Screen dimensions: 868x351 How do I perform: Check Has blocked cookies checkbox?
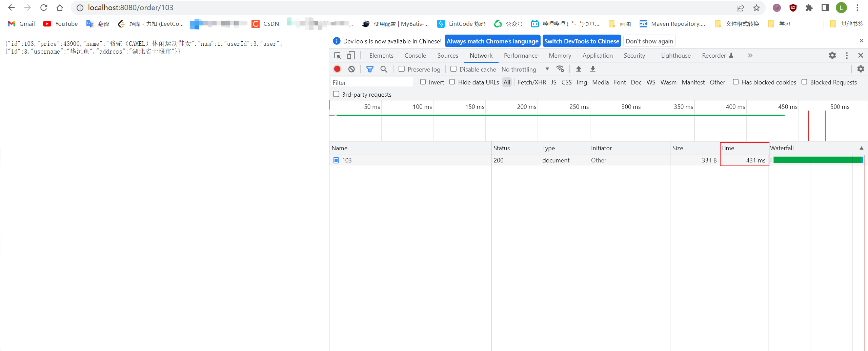tap(736, 82)
